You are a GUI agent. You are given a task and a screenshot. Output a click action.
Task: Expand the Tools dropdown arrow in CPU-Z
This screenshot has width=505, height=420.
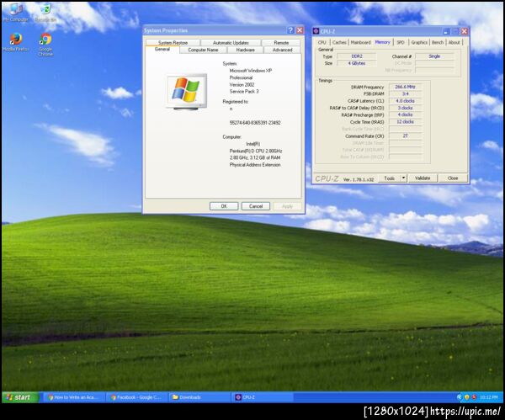pos(403,178)
